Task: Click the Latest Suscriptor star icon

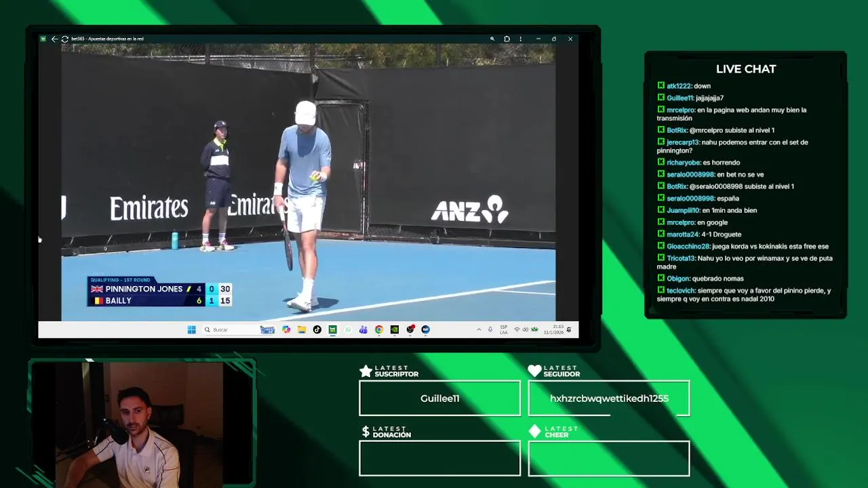Action: click(x=366, y=371)
